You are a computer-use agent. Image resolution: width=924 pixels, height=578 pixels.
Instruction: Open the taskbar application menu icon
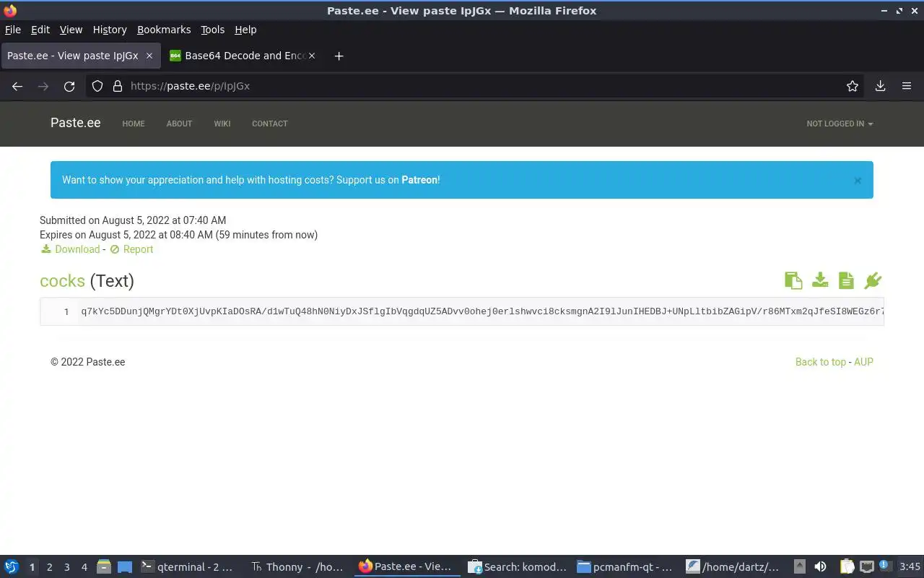click(x=12, y=567)
